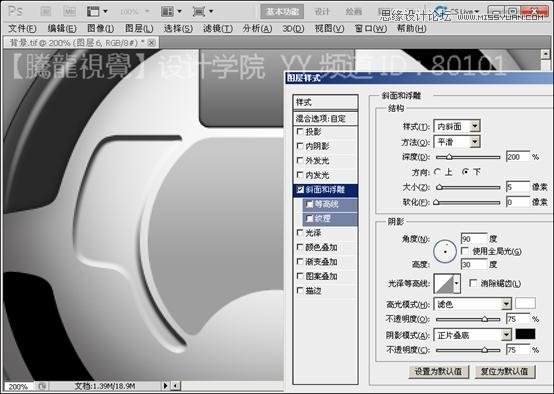Open the 分析(A) menu
The height and width of the screenshot is (394, 554).
point(257,28)
